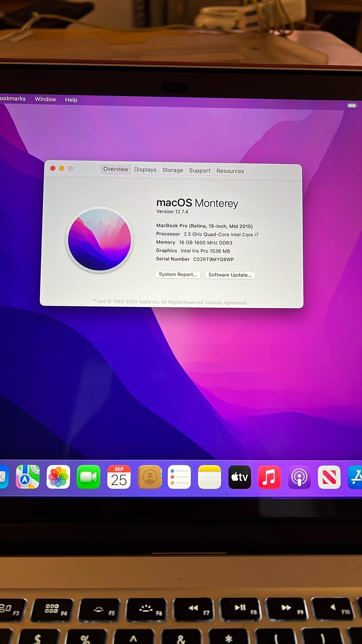
Task: Click the macOS Monterey heading
Action: [x=197, y=203]
